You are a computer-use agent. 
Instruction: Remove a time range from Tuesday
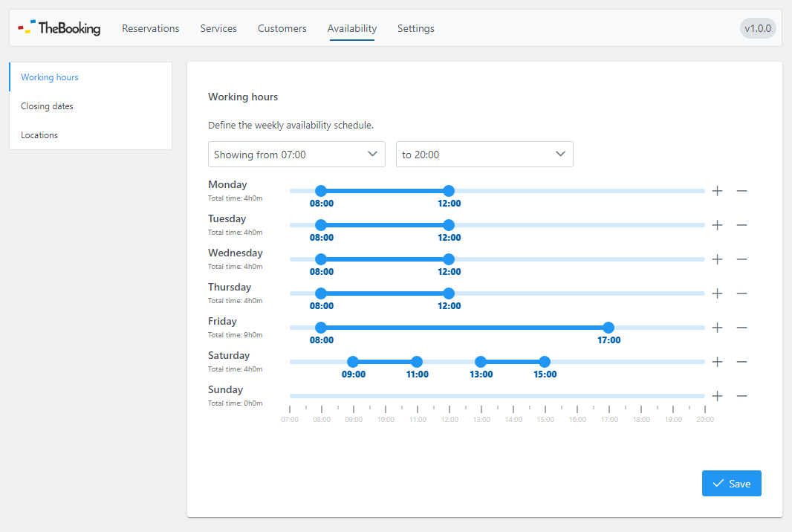click(x=741, y=225)
